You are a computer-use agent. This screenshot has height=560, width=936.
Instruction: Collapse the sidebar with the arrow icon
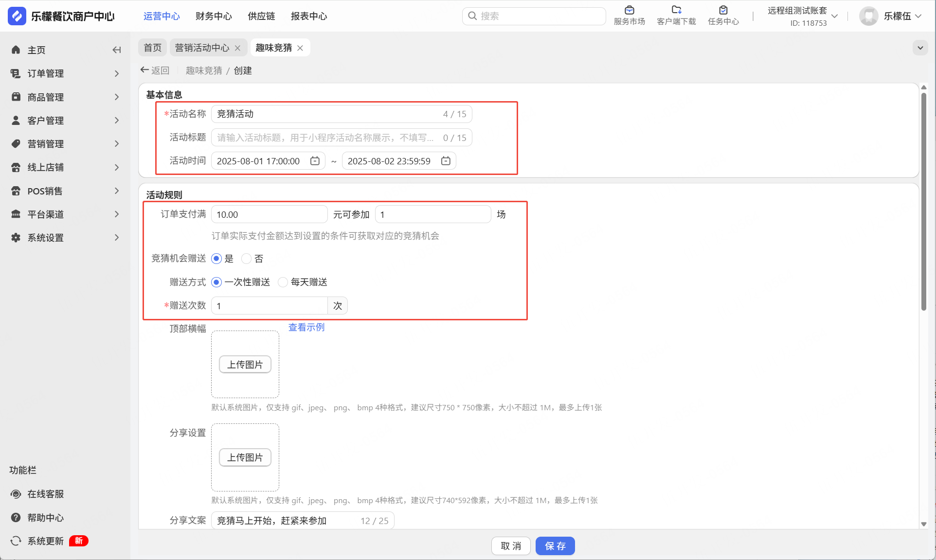click(x=116, y=50)
